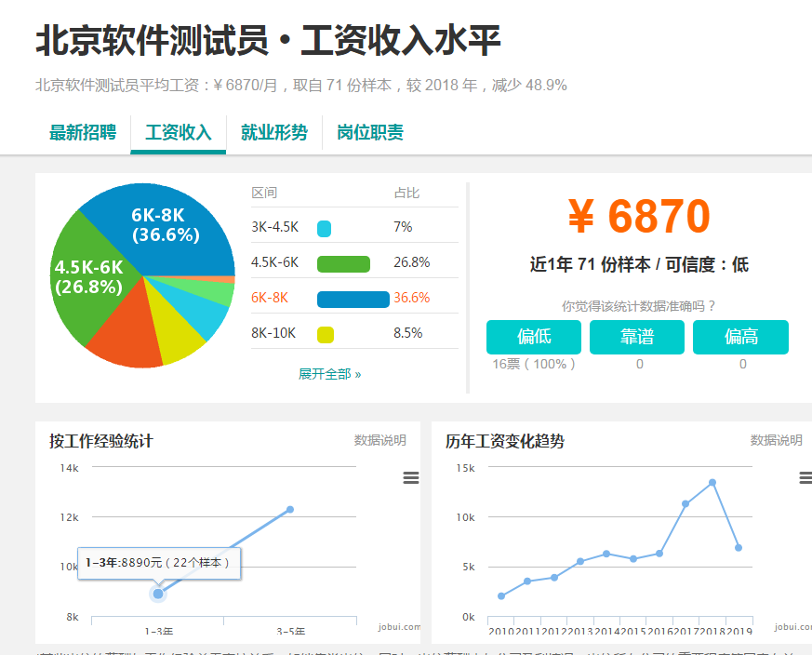Viewport: 812px width, 655px height.
Task: Go to the 岗位职责 tab
Action: 370,132
